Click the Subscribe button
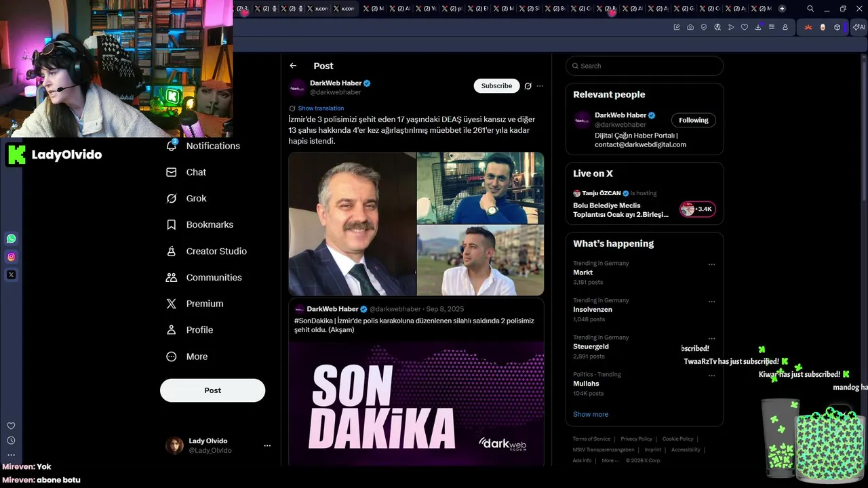Image resolution: width=868 pixels, height=488 pixels. [x=496, y=86]
